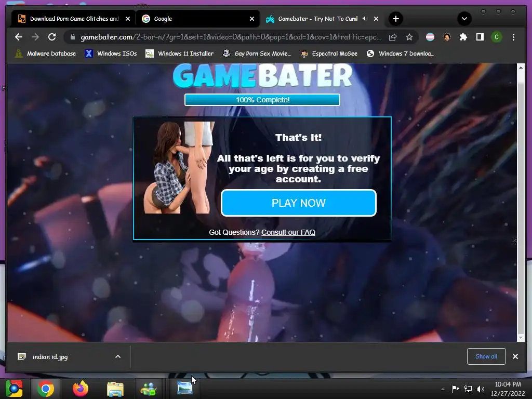Close the first Download tab
Screen dimensions: 532x399
pyautogui.click(x=128, y=19)
